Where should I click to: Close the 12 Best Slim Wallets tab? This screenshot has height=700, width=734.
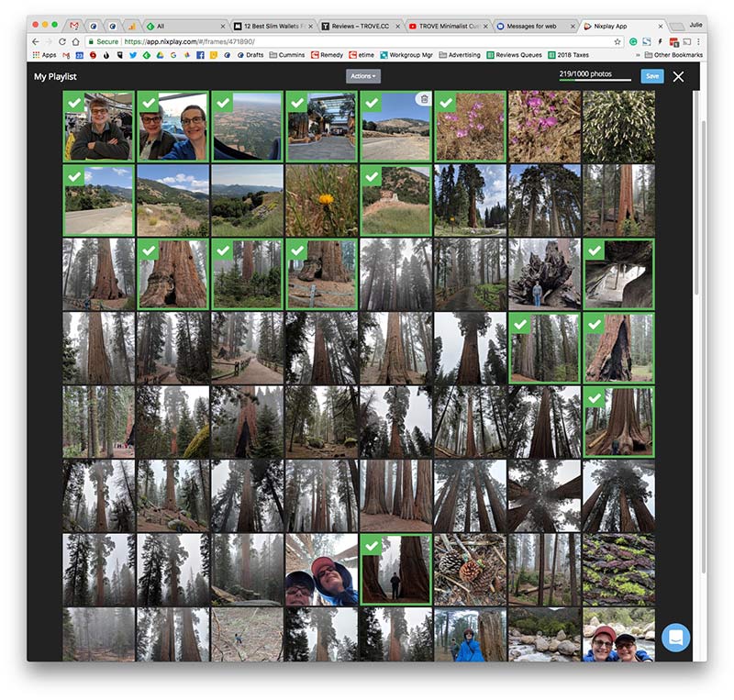[310, 27]
